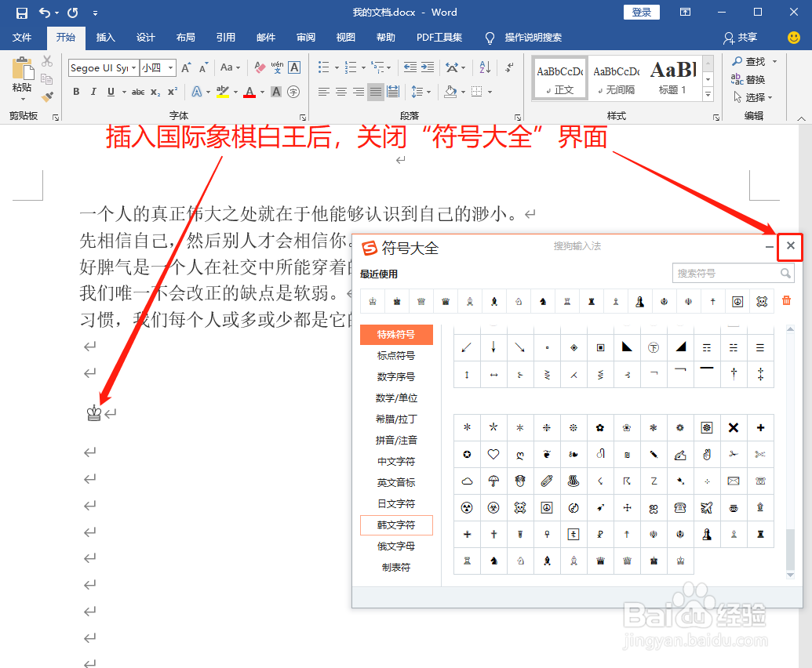Image resolution: width=812 pixels, height=668 pixels.
Task: Select the underline icon
Action: [x=110, y=93]
